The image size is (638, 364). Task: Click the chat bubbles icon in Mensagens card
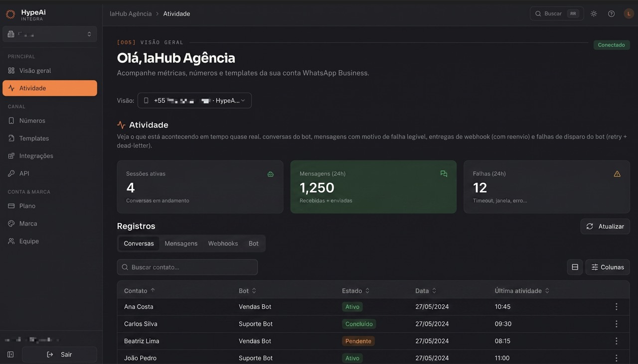(444, 174)
